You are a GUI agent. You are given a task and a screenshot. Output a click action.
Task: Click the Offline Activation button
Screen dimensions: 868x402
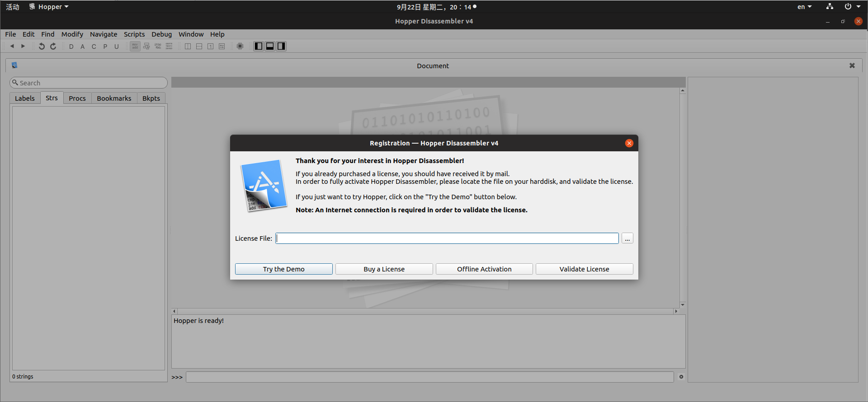(484, 269)
